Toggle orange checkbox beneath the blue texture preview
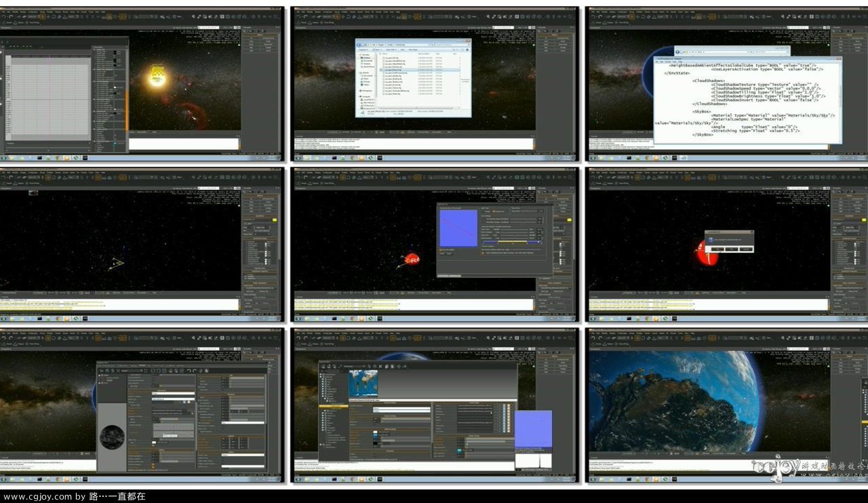 (442, 250)
